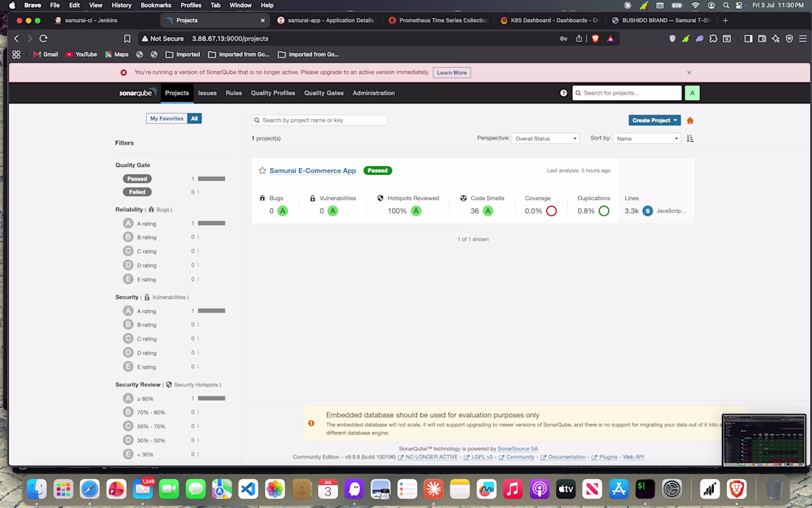The image size is (812, 508).
Task: Open user avatar A account menu
Action: point(692,93)
